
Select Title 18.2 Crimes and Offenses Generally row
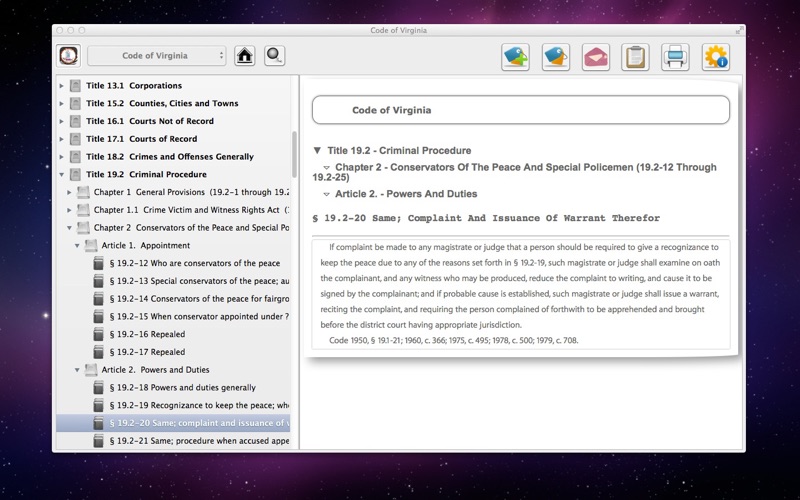(173, 157)
